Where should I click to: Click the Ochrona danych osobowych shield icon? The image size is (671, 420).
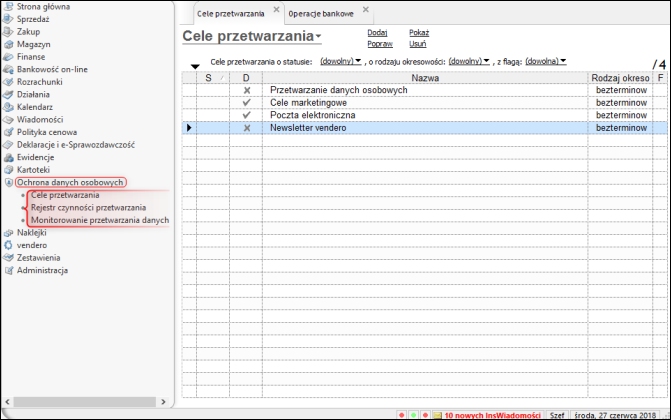(x=8, y=182)
